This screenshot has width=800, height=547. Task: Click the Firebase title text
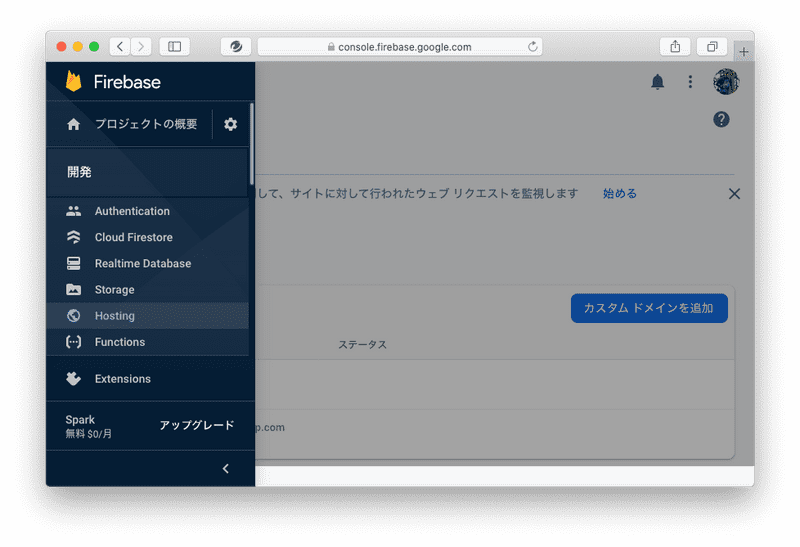point(127,82)
